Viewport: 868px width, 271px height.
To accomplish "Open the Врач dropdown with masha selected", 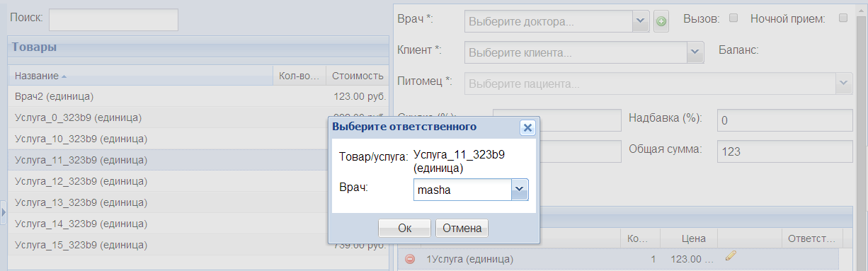I will coord(520,190).
